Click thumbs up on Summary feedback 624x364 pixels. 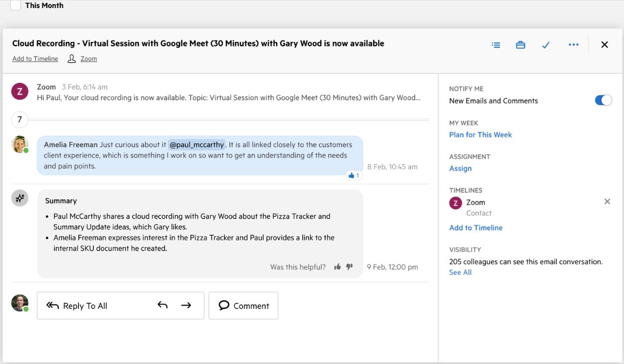click(337, 267)
